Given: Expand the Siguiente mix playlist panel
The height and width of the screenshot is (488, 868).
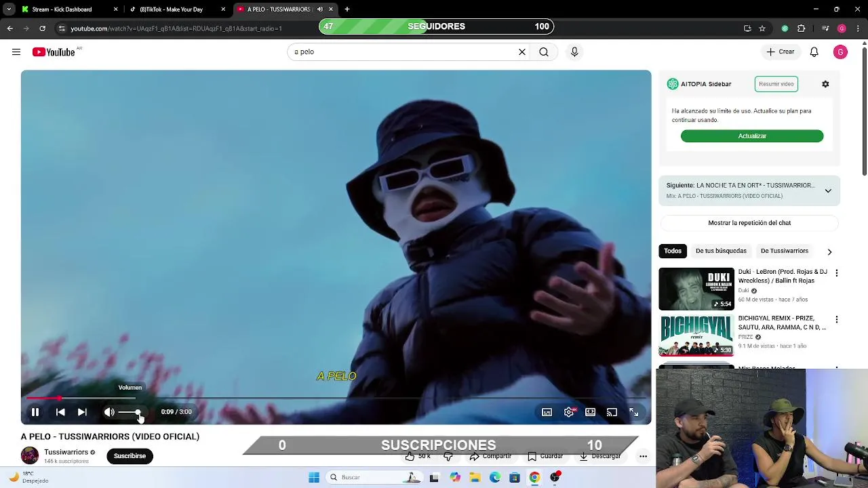Looking at the screenshot, I should tap(828, 191).
